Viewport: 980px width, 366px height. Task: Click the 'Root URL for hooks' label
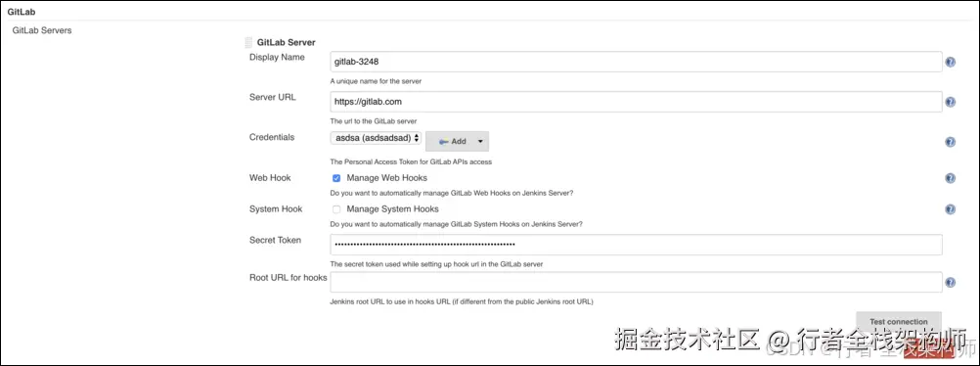(x=289, y=278)
